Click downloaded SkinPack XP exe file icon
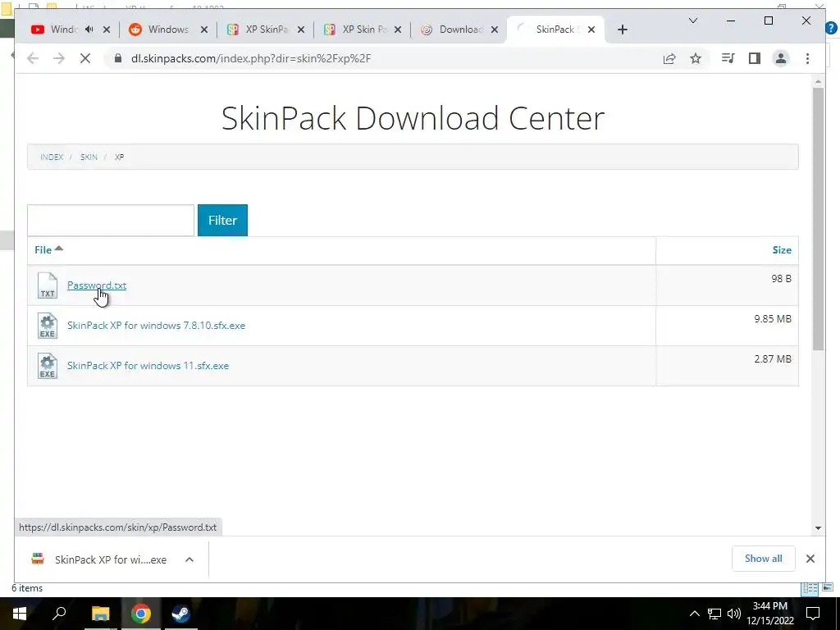This screenshot has height=630, width=840. 38,559
